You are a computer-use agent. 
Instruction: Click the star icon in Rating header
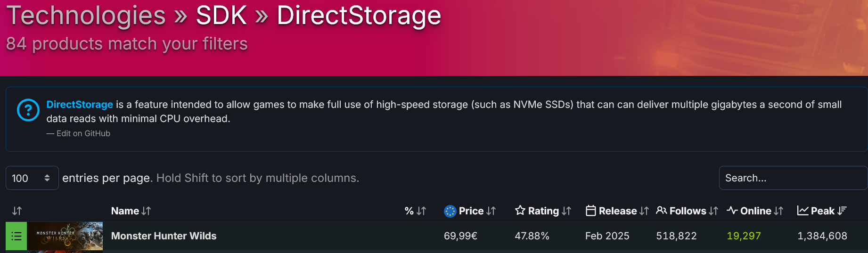[520, 211]
